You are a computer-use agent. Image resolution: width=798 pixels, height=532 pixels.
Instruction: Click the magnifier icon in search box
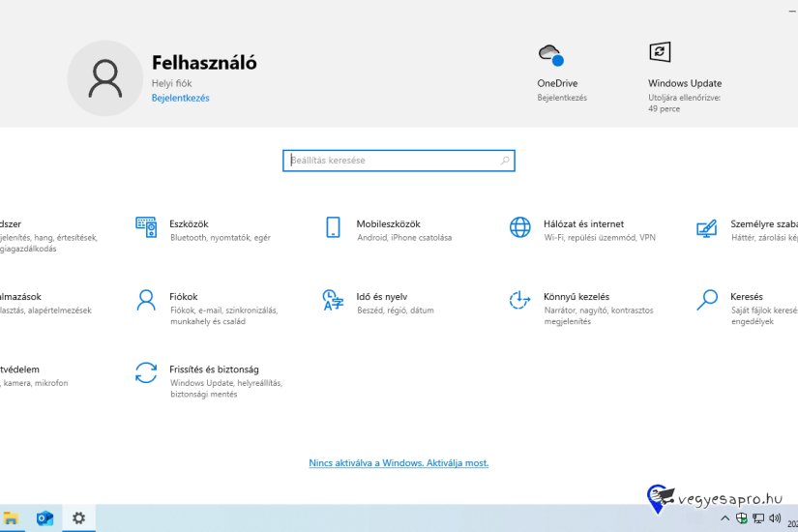pos(505,161)
